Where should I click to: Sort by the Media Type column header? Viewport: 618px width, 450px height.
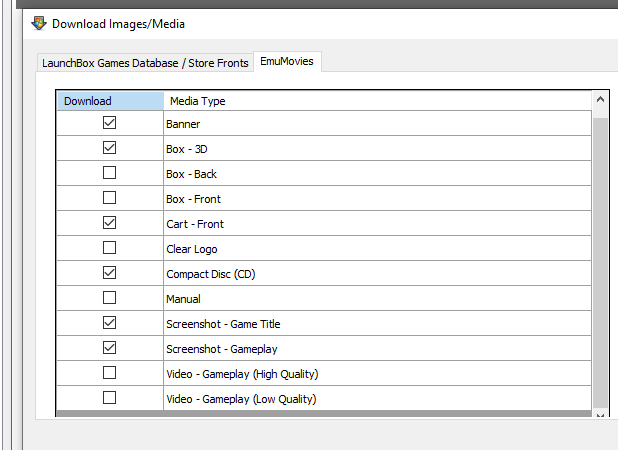pos(377,101)
